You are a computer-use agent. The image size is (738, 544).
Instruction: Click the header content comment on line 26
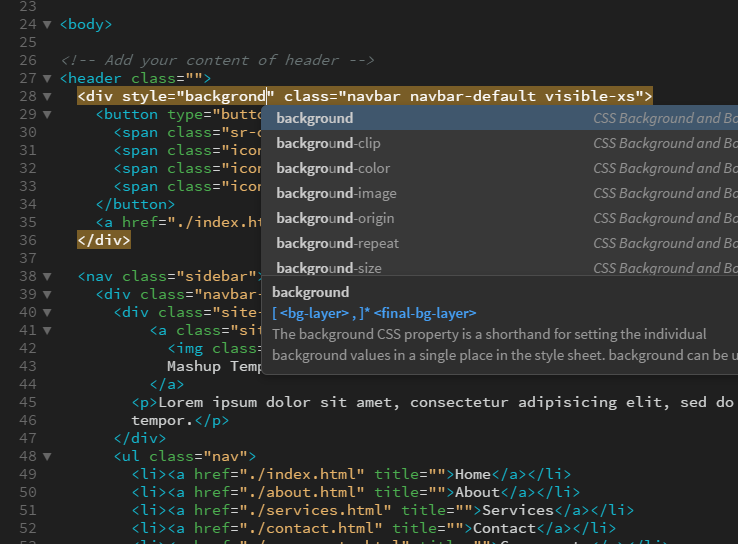point(216,60)
